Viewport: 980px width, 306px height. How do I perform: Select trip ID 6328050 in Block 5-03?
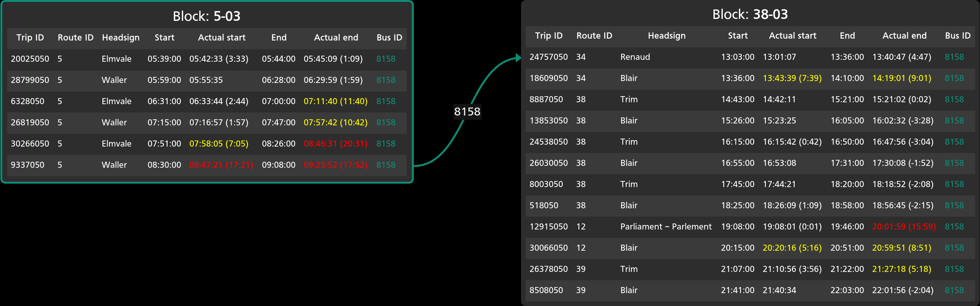[27, 101]
